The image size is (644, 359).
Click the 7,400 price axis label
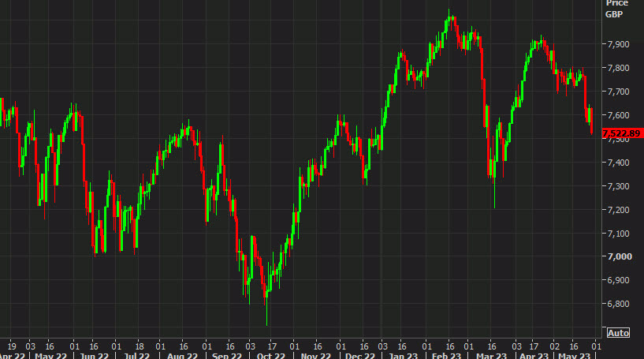[618, 163]
